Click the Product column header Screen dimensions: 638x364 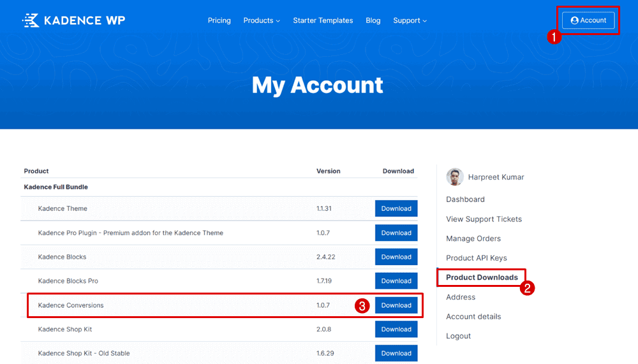[x=36, y=171]
